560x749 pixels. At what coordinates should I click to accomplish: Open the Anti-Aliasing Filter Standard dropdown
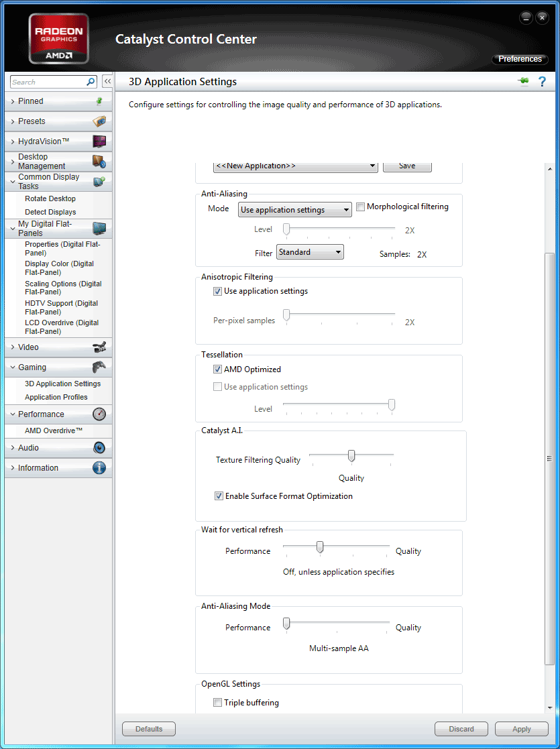pos(310,252)
